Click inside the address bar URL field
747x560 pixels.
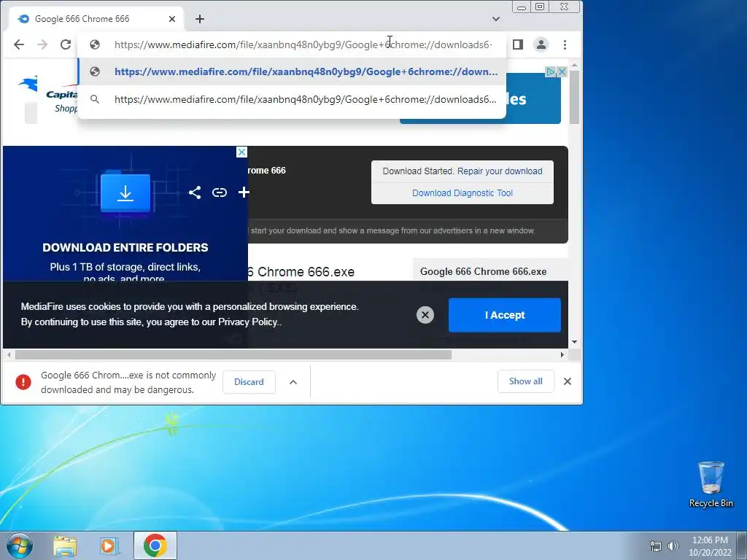point(303,44)
